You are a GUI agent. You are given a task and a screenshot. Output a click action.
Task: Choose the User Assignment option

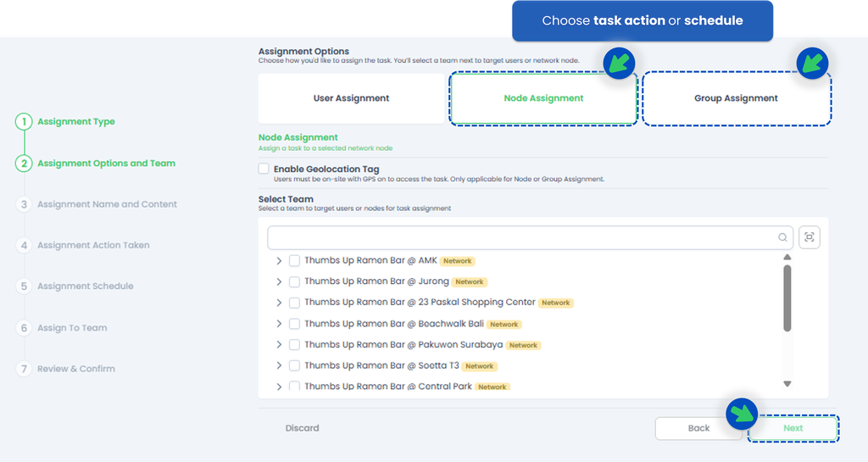pos(351,98)
